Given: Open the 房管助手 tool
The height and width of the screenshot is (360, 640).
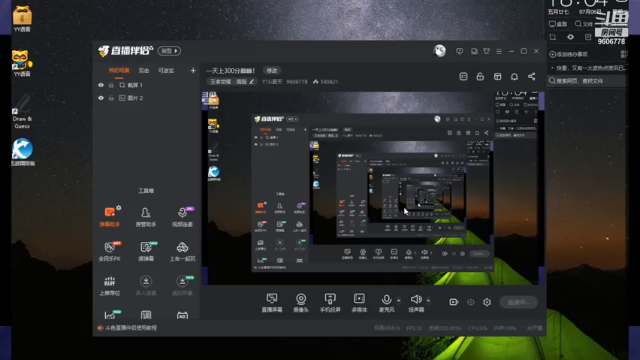Looking at the screenshot, I should (x=146, y=217).
